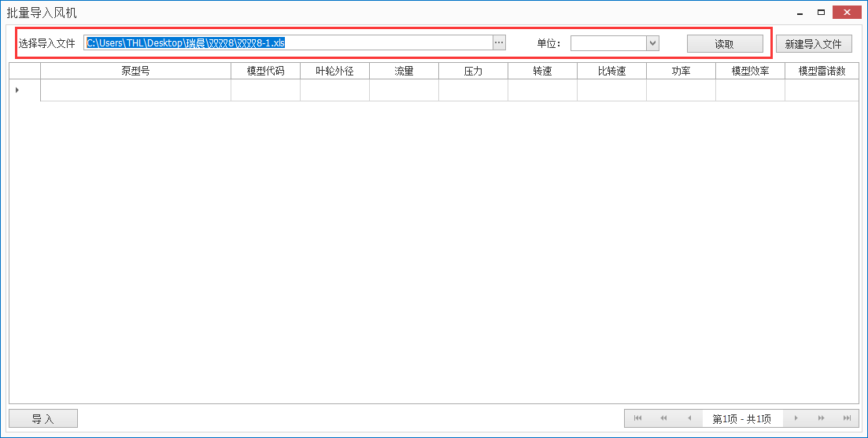
Task: Go to last page in pager
Action: [847, 418]
